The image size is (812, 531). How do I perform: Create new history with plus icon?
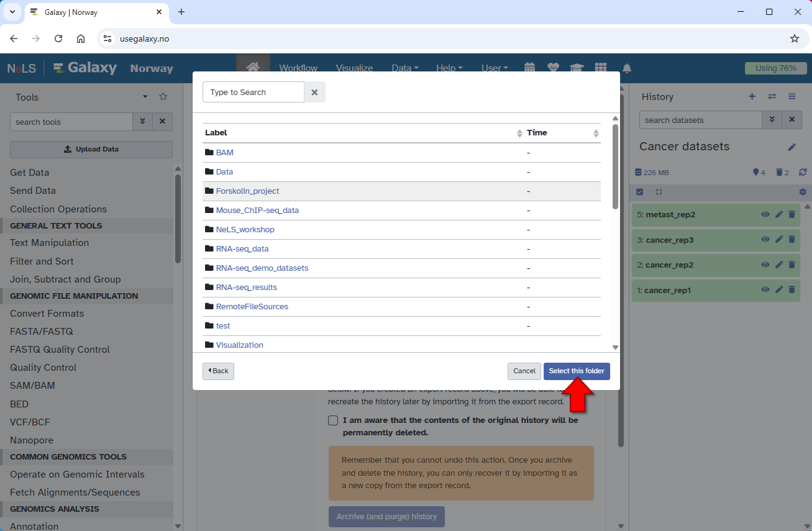752,96
